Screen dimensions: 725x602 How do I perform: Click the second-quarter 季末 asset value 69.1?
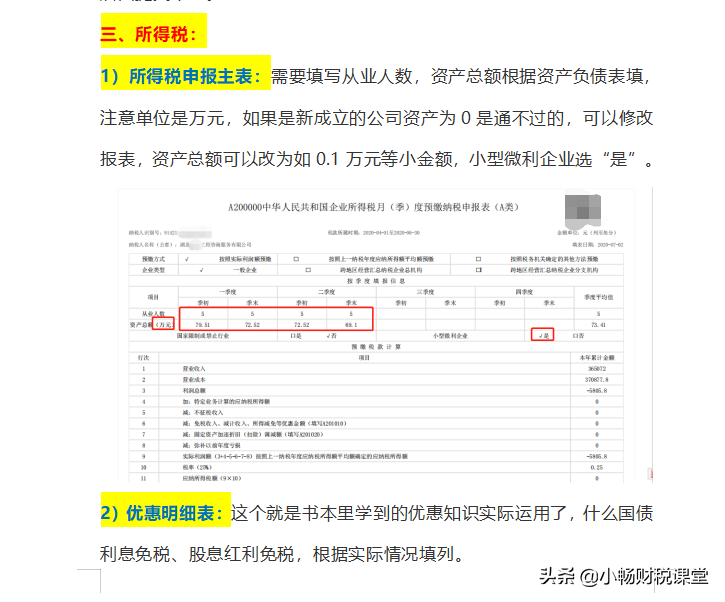tap(351, 325)
